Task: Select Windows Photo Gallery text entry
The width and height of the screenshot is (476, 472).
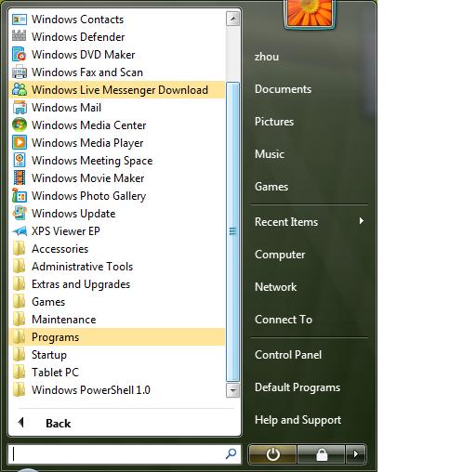Action: click(88, 196)
